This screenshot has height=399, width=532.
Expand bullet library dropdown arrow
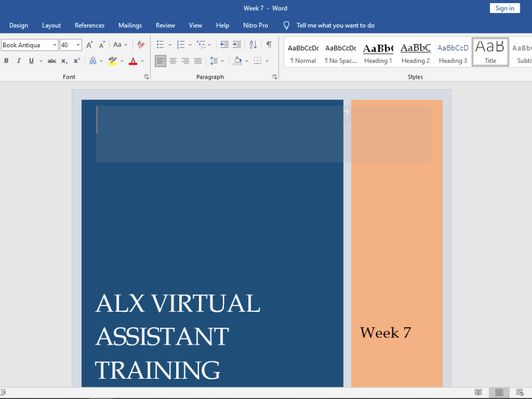(170, 45)
